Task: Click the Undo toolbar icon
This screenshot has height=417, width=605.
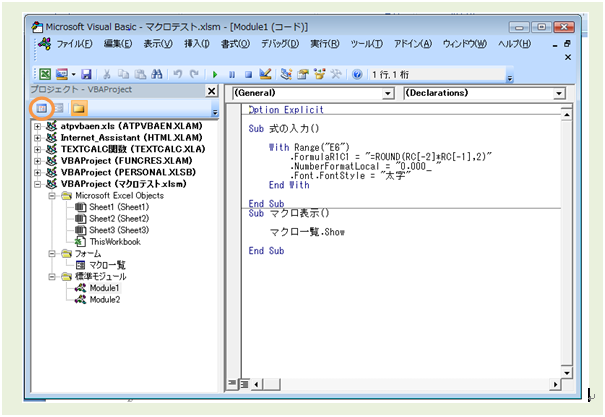Action: pyautogui.click(x=177, y=74)
